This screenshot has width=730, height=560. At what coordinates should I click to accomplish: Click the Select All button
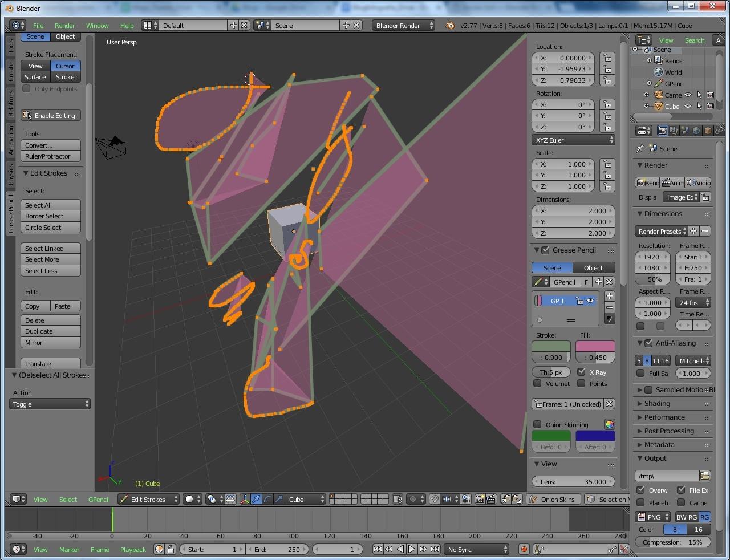click(x=50, y=205)
